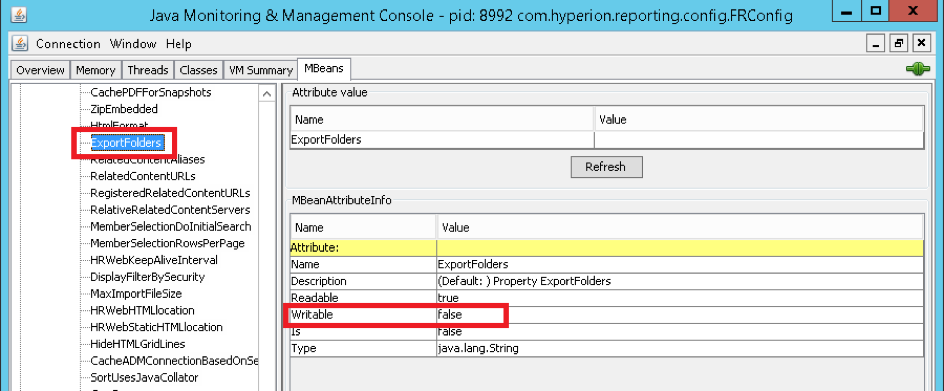944x391 pixels.
Task: Click the Value header in MBeanAttributeInfo table
Action: 680,228
